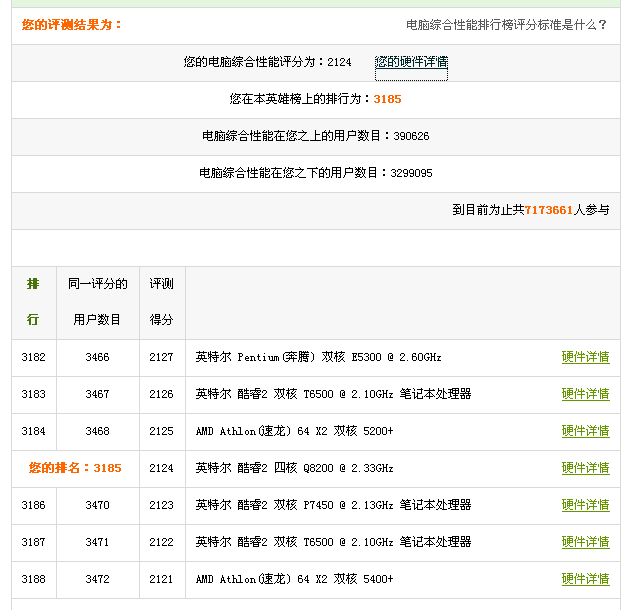Click score cell 2125
This screenshot has width=640, height=610.
coord(162,431)
